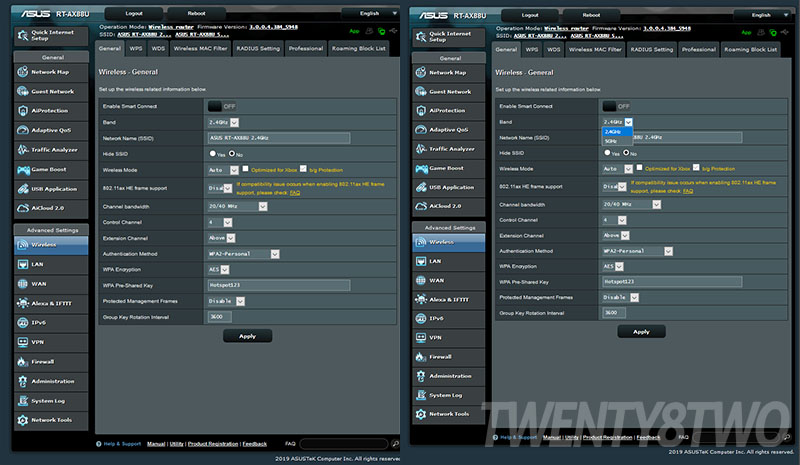The width and height of the screenshot is (800, 465).
Task: Open Administration in left window sidebar
Action: click(51, 381)
